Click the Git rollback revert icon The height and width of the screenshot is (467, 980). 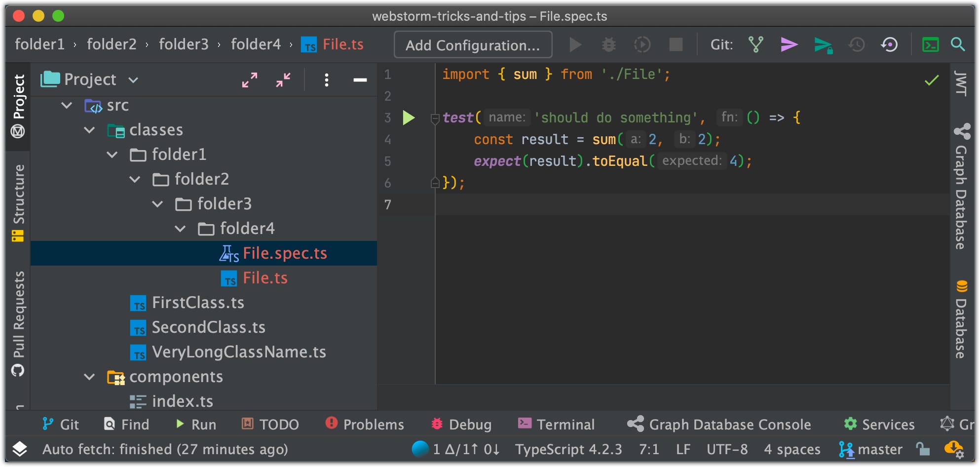point(889,45)
